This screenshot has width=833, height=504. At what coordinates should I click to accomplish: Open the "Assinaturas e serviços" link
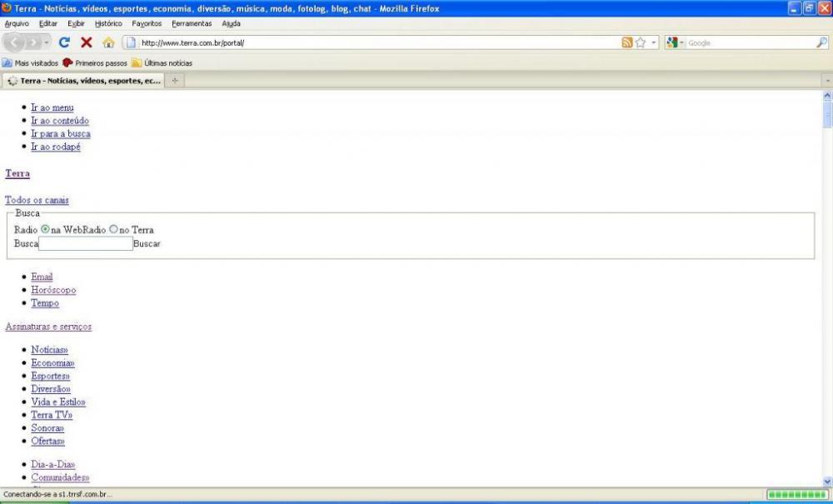pos(48,327)
